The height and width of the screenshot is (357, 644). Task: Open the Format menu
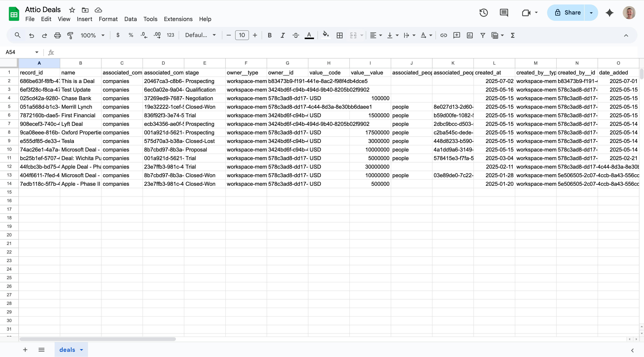108,19
